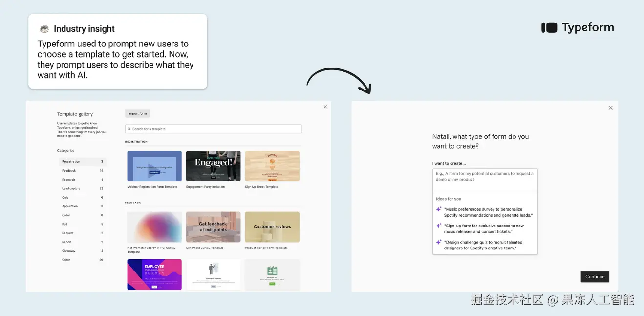Select the Application category
Image resolution: width=644 pixels, height=316 pixels.
(x=82, y=206)
